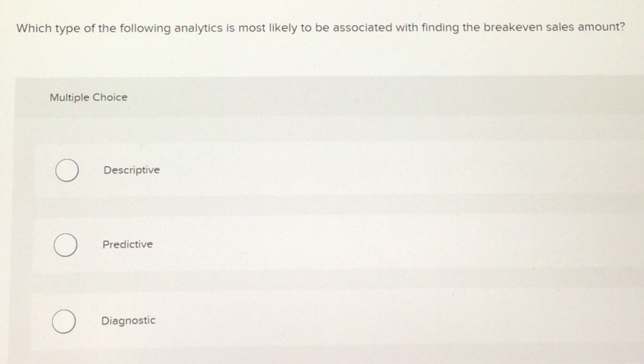Select the circle next to Predictive
Viewport: 644px width, 364px height.
pyautogui.click(x=65, y=245)
